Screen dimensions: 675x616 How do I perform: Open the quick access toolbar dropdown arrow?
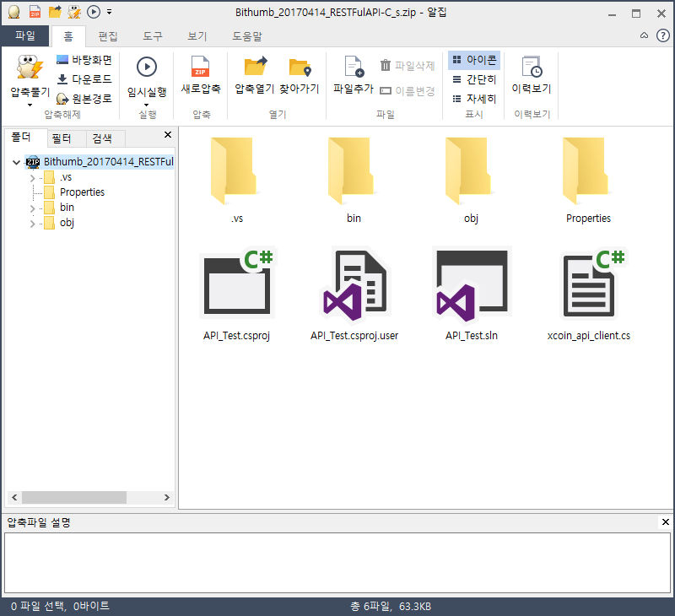click(110, 12)
